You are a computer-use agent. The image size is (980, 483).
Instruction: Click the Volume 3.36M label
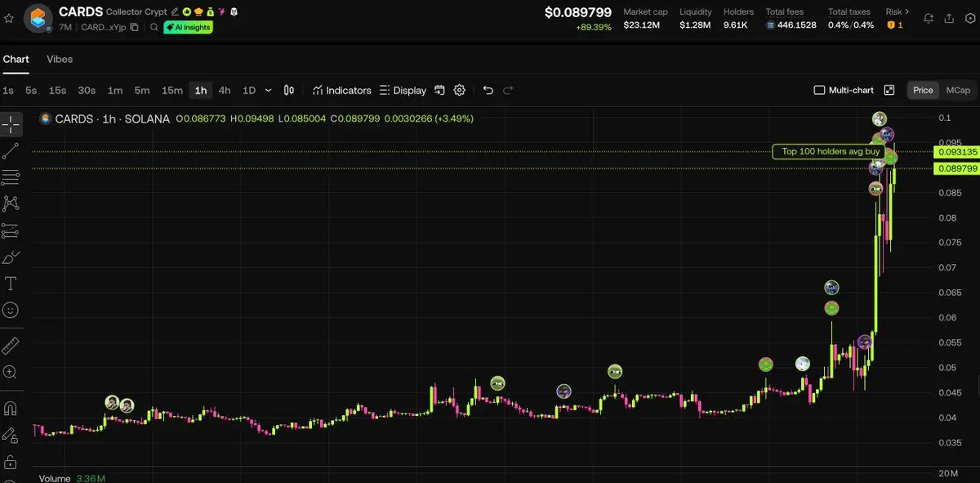[72, 478]
